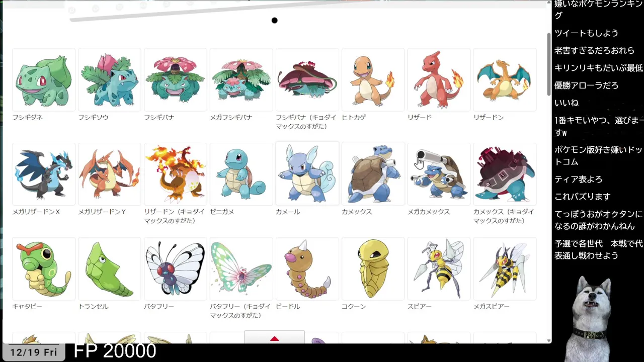The height and width of the screenshot is (362, 644).
Task: Click the コクーン name label
Action: 354,306
